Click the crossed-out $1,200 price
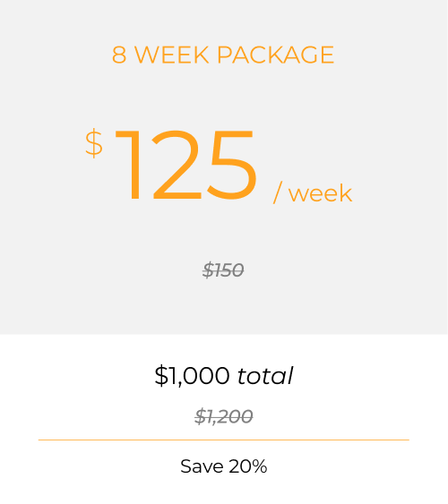 [223, 416]
